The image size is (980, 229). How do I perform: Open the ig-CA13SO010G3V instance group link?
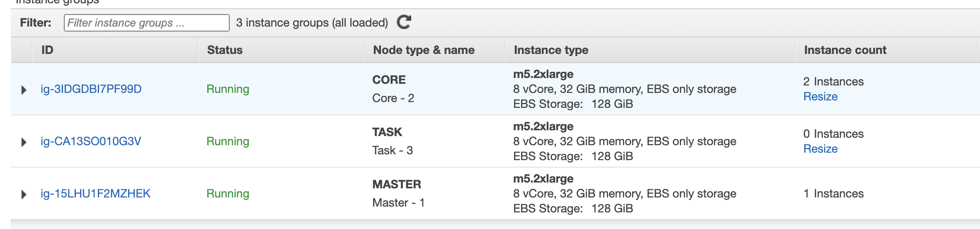pos(91,141)
